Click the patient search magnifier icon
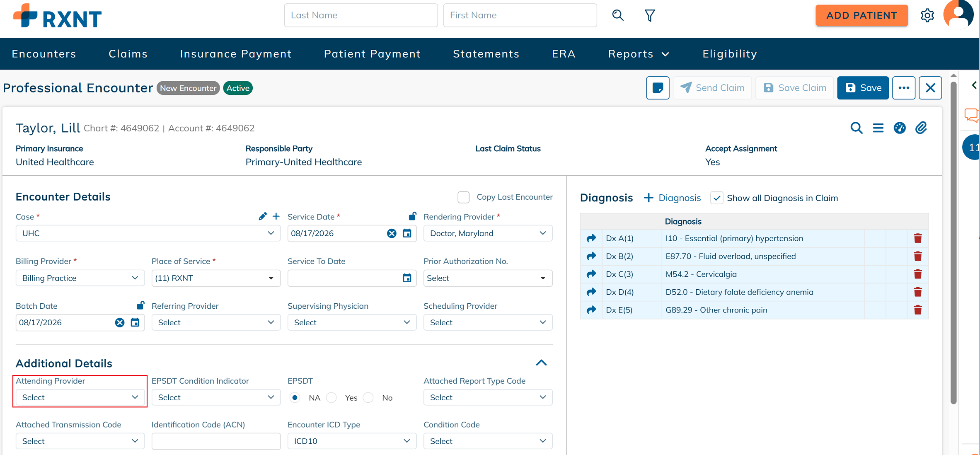 click(x=618, y=15)
